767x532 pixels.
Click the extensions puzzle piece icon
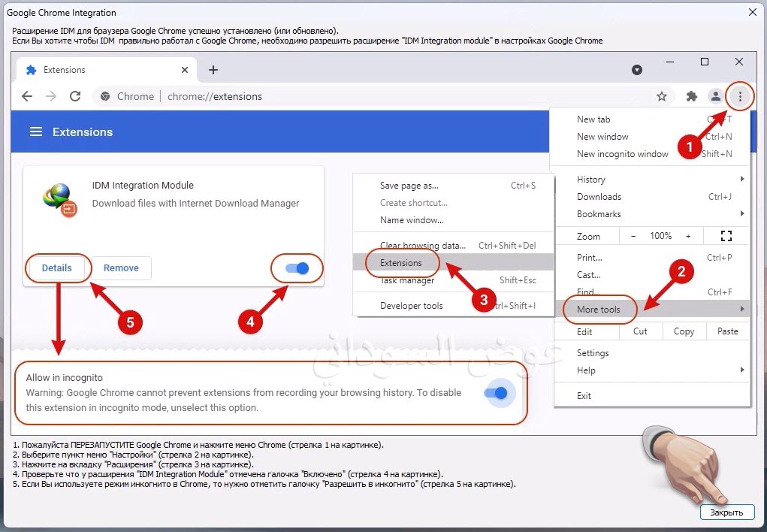(692, 96)
